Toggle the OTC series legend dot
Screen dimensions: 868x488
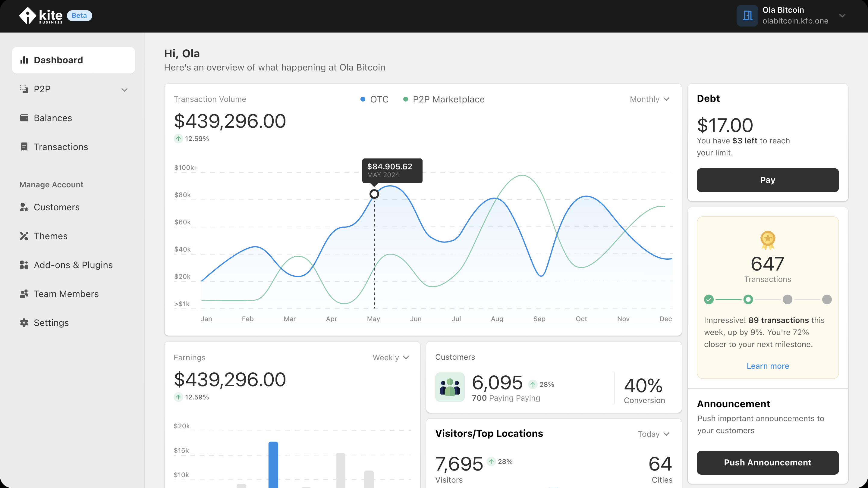[363, 99]
